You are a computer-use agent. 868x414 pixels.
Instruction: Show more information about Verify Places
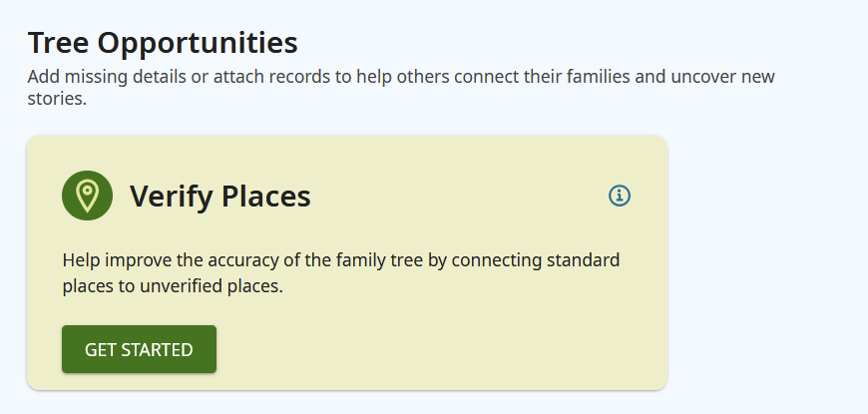(x=619, y=196)
